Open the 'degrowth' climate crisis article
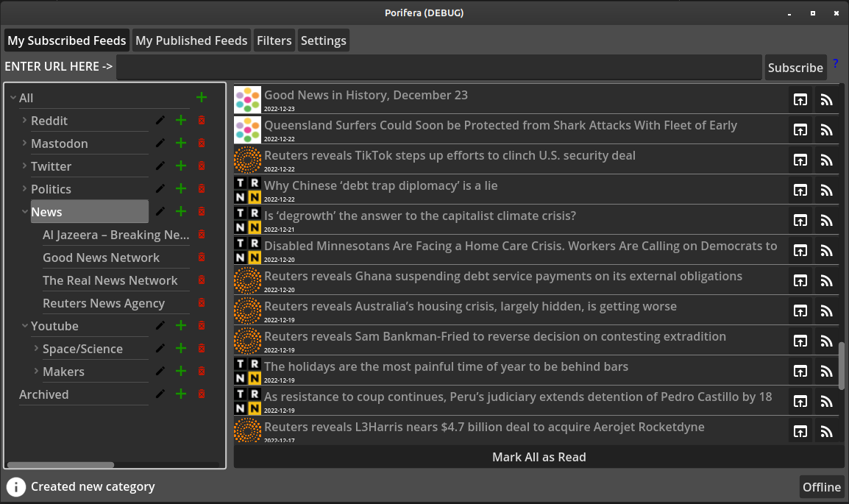849x504 pixels. pos(420,216)
